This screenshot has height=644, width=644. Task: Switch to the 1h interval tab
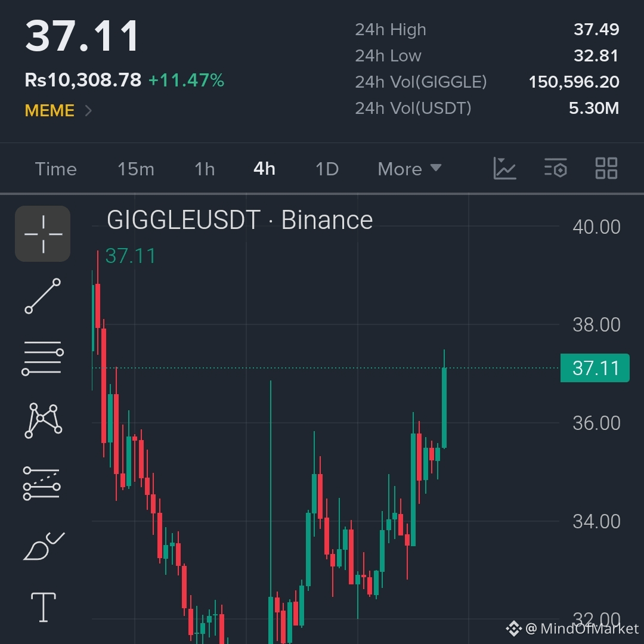pos(205,169)
